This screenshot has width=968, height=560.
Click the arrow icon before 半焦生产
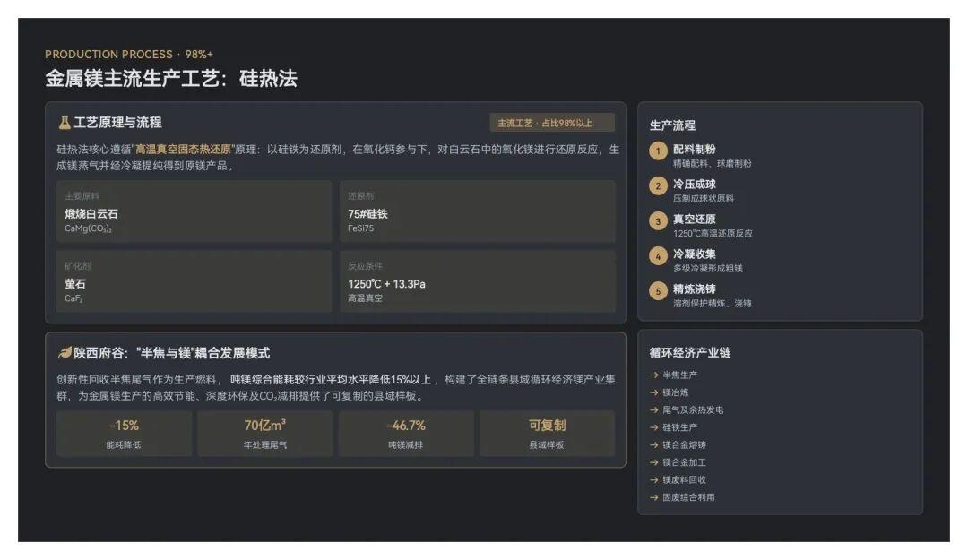pyautogui.click(x=654, y=375)
